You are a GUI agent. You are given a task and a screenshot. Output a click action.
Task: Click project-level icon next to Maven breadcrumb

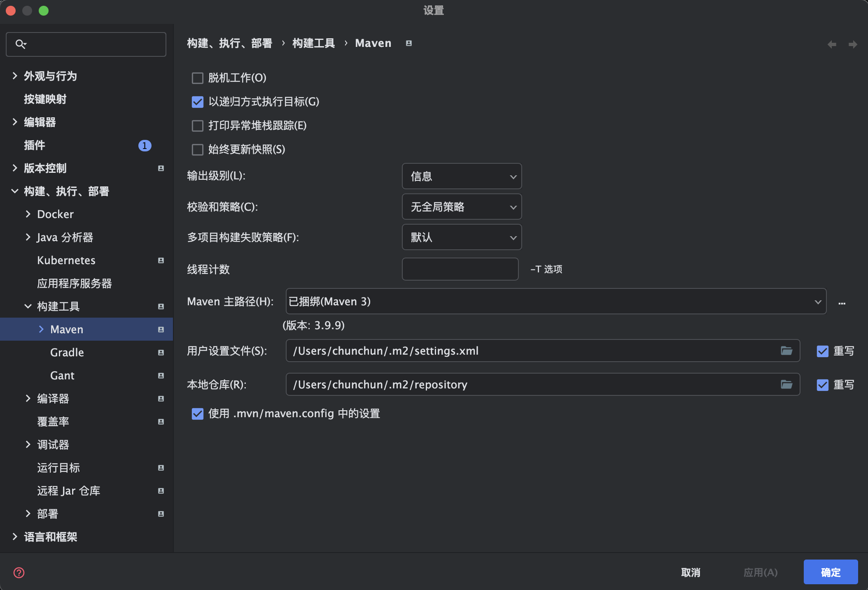[x=408, y=43]
